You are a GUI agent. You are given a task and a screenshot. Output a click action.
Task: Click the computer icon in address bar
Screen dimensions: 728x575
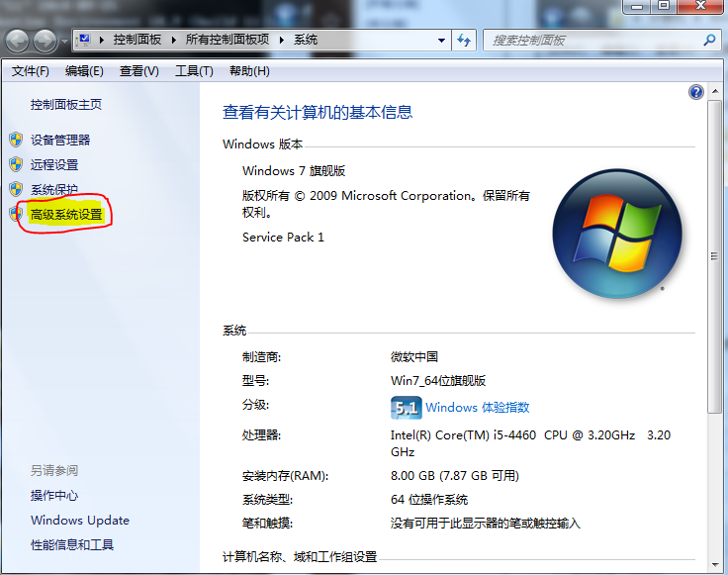tap(84, 40)
